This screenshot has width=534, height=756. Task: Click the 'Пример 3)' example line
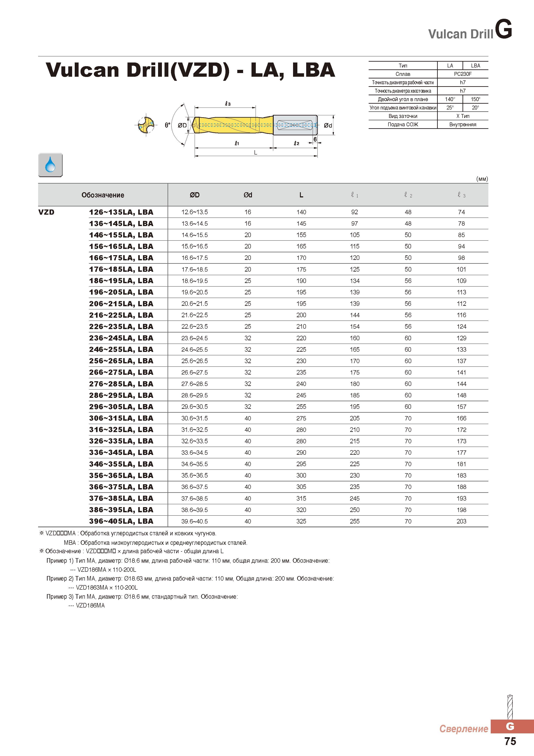(142, 597)
